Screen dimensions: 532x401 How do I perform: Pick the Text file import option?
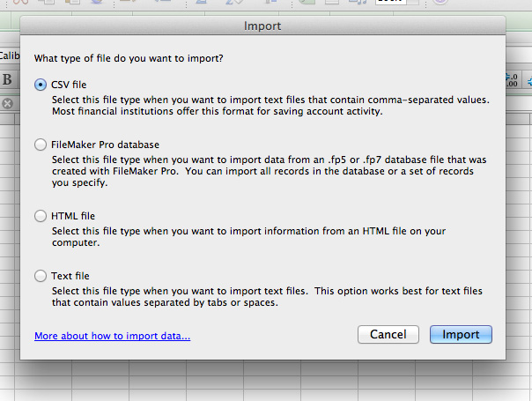41,276
